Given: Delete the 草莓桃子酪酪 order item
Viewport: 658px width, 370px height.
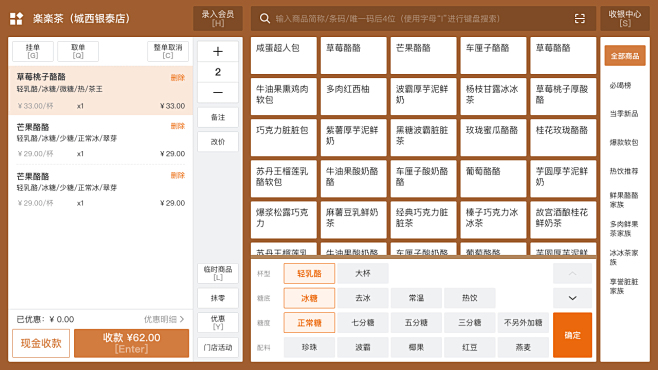Looking at the screenshot, I should pos(178,78).
